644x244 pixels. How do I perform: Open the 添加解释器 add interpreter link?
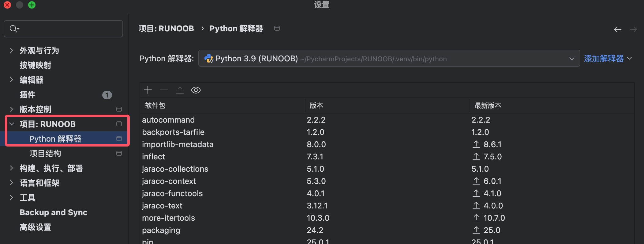pyautogui.click(x=604, y=59)
